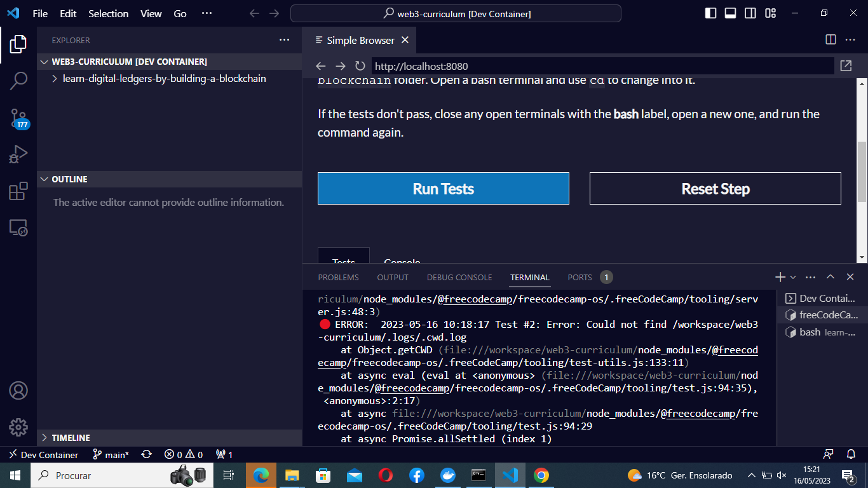Switch to the OUTPUT tab
Screen dimensions: 868x488
coord(392,277)
